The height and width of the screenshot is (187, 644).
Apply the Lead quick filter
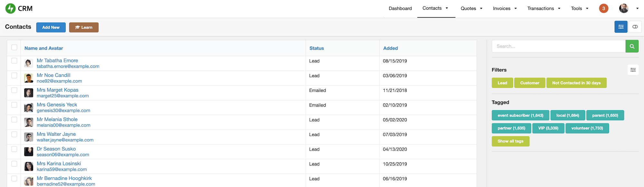tap(502, 83)
